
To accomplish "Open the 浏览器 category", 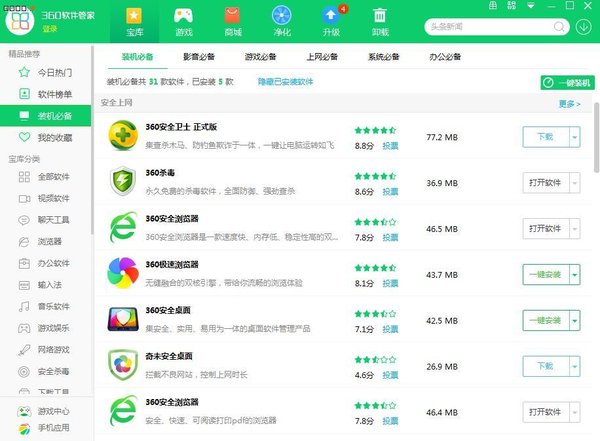I will 46,242.
